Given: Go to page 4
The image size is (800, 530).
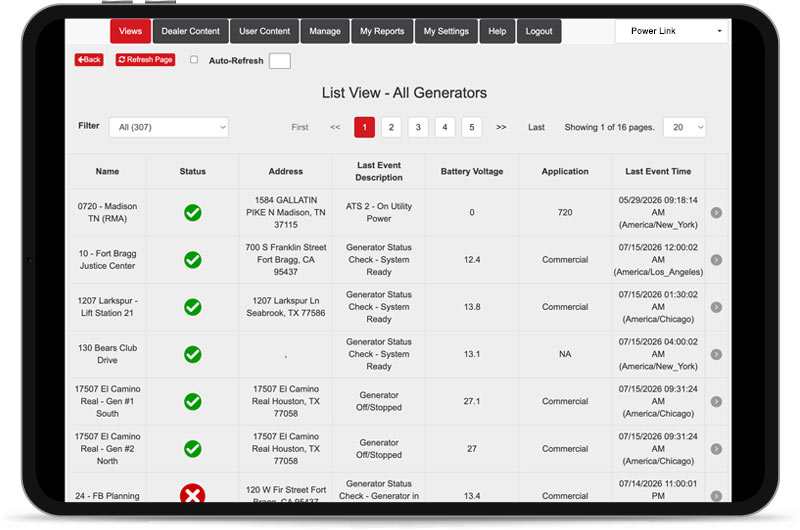Looking at the screenshot, I should 445,127.
